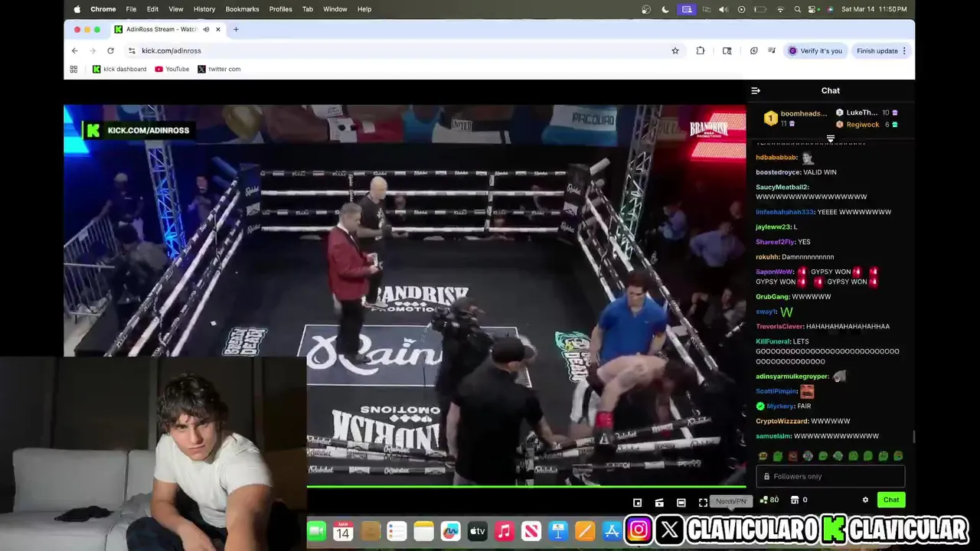980x551 pixels.
Task: Click username ScottiPimpin in chat
Action: [x=776, y=391]
